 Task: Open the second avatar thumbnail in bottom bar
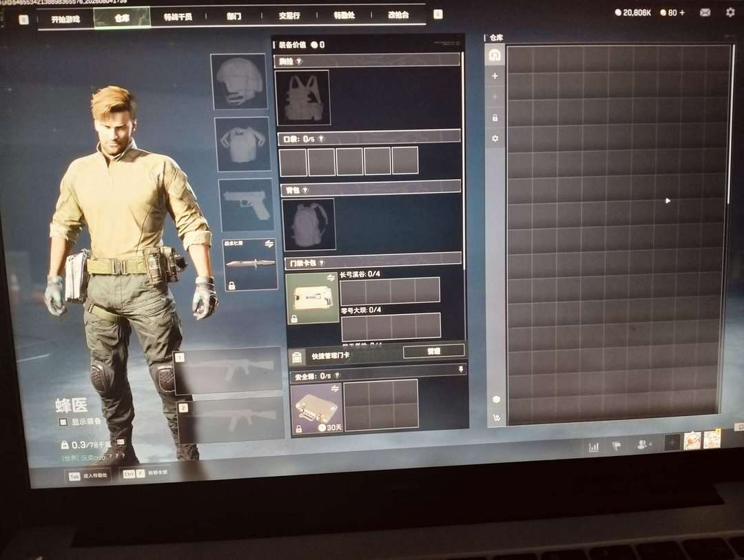click(x=712, y=439)
